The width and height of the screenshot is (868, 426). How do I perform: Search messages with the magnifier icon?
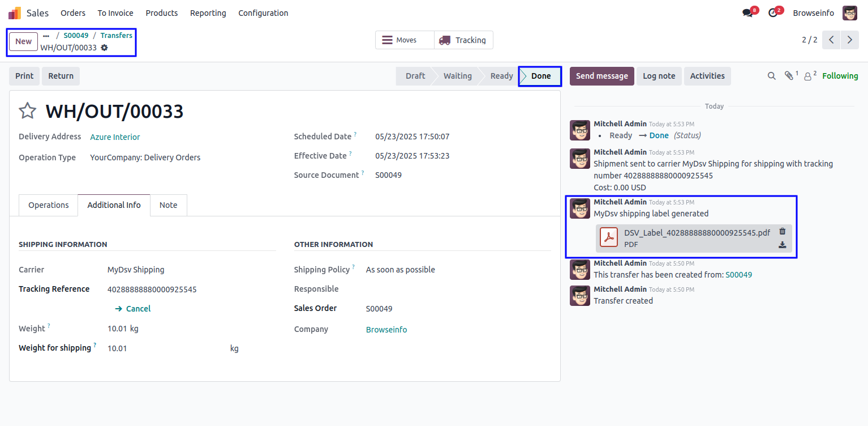tap(771, 76)
